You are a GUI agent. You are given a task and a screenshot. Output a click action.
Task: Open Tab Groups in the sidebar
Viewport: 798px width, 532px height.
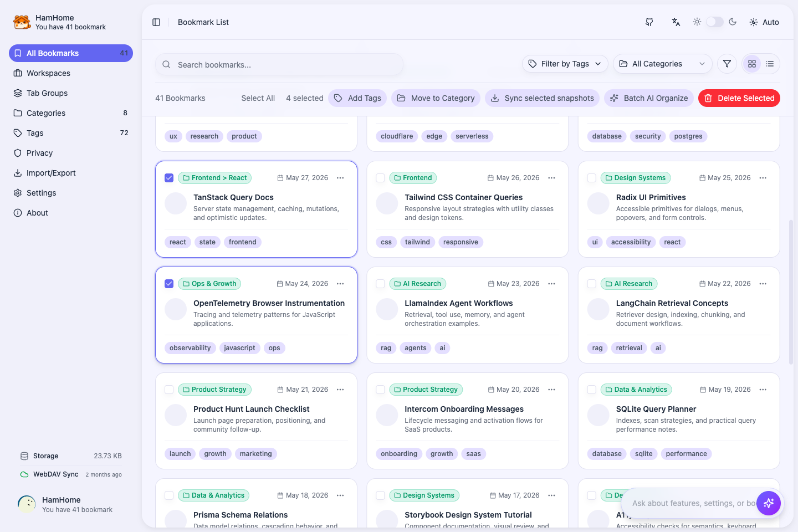71,93
